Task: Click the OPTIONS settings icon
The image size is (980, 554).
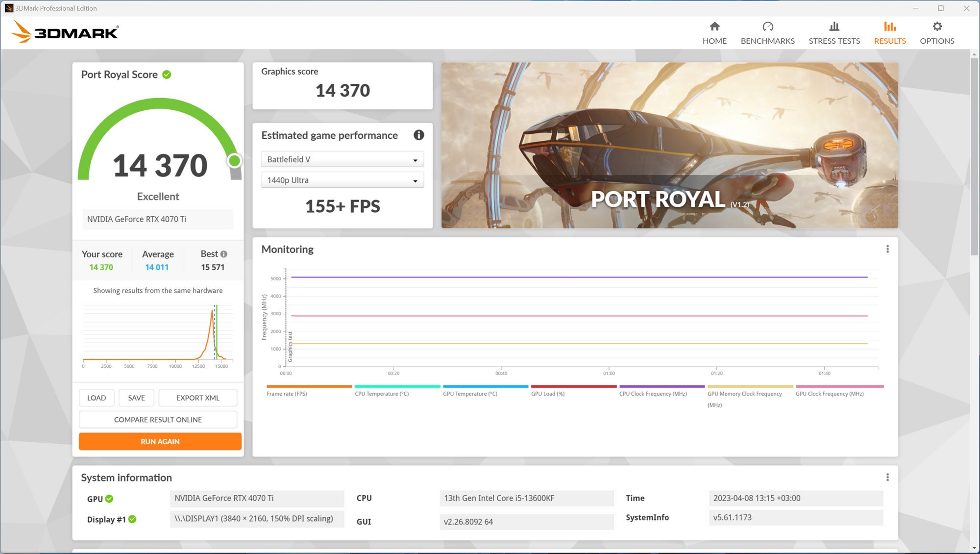Action: (937, 27)
